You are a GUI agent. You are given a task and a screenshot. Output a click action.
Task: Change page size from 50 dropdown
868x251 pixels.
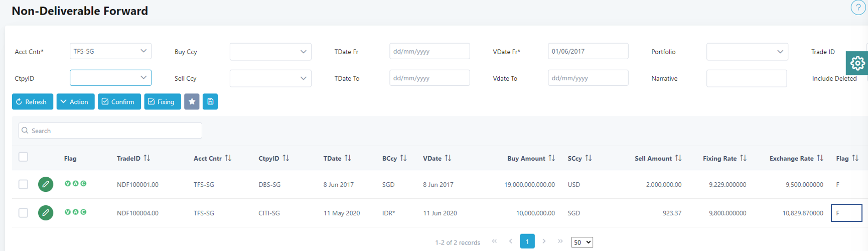(x=582, y=242)
